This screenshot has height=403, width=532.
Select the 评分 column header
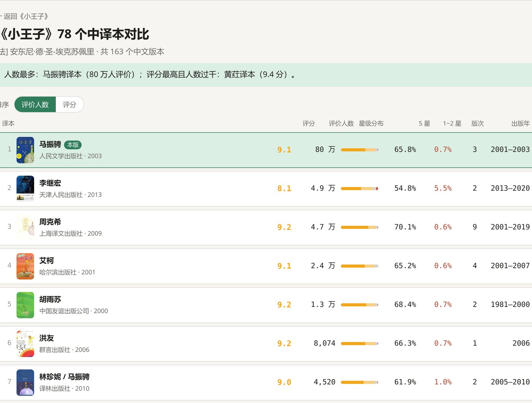(x=309, y=124)
